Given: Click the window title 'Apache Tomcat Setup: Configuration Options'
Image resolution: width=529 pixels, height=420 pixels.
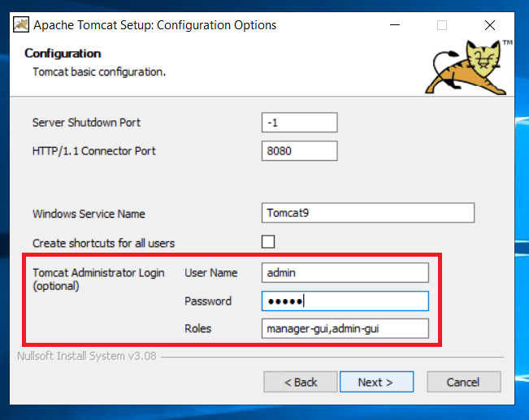Looking at the screenshot, I should (x=155, y=25).
